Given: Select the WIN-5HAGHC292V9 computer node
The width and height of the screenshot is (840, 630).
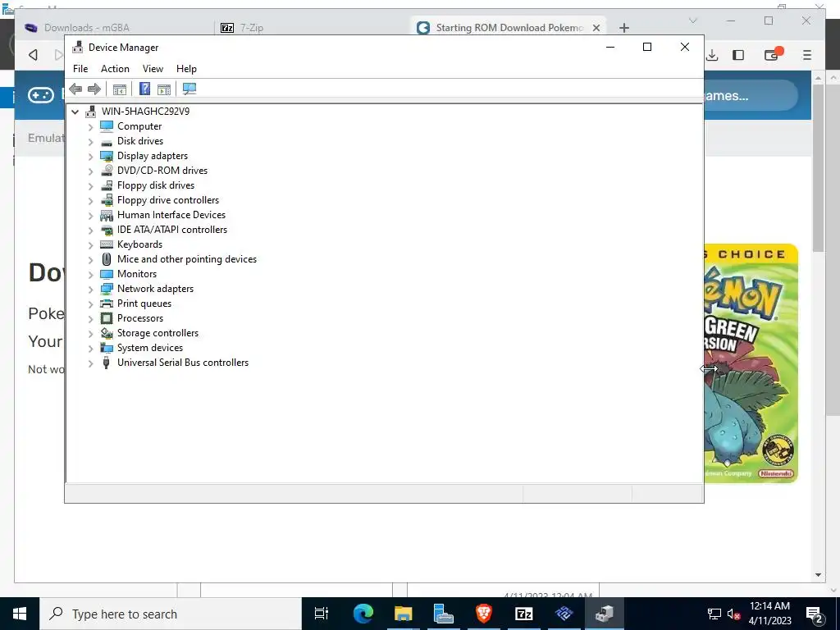Looking at the screenshot, I should click(x=145, y=112).
